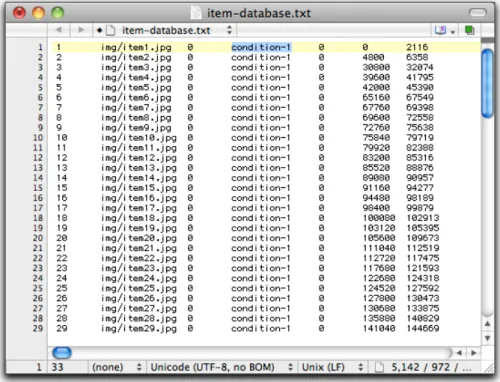Click the value 89080 on line 14
The image size is (500, 382).
[x=376, y=178]
